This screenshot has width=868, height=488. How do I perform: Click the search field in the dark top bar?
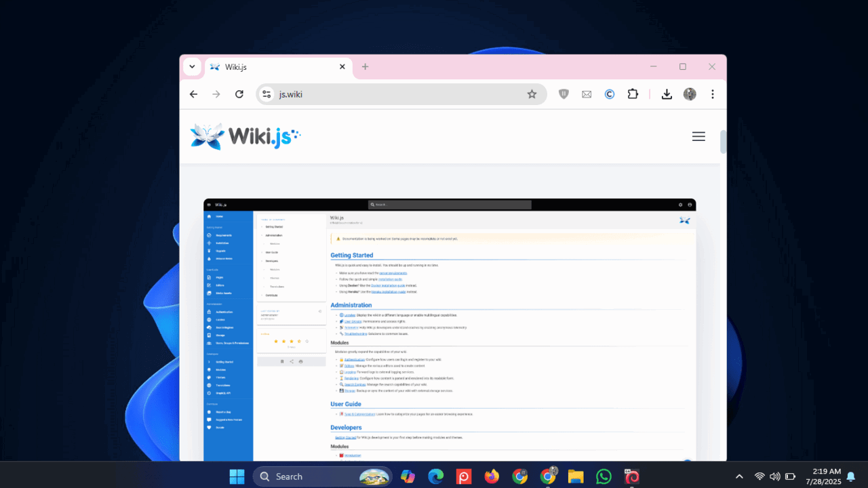pyautogui.click(x=450, y=204)
